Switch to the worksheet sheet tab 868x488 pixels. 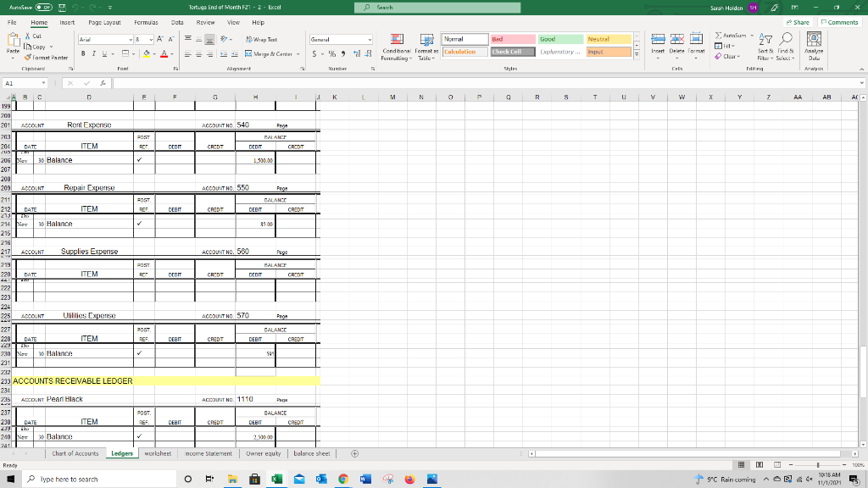pos(158,454)
